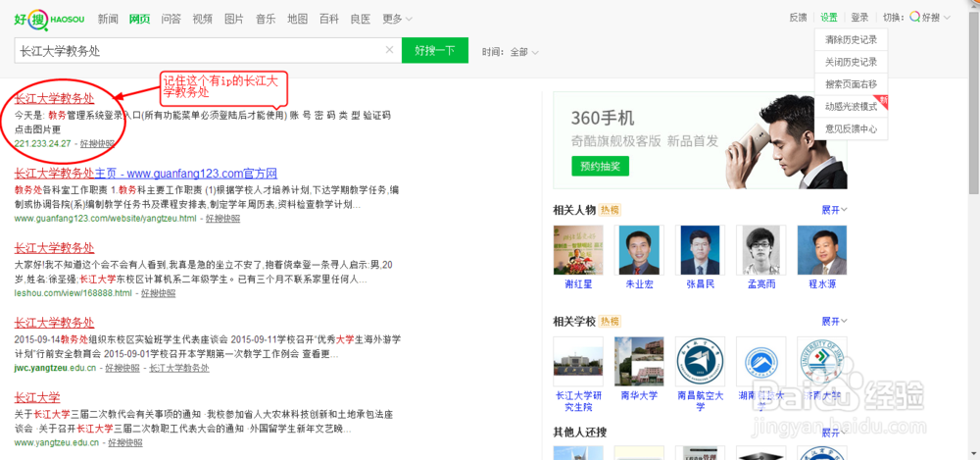Click the 南昌航空大学 logo

click(700, 361)
